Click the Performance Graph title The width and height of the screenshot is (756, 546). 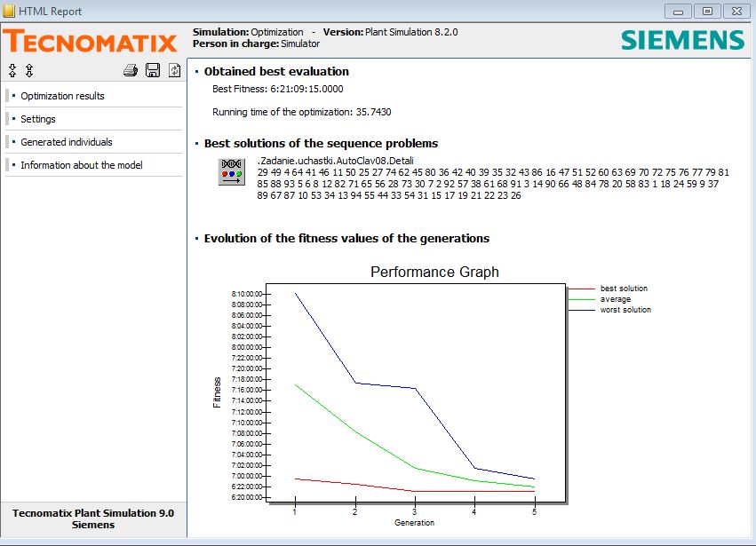pyautogui.click(x=434, y=272)
